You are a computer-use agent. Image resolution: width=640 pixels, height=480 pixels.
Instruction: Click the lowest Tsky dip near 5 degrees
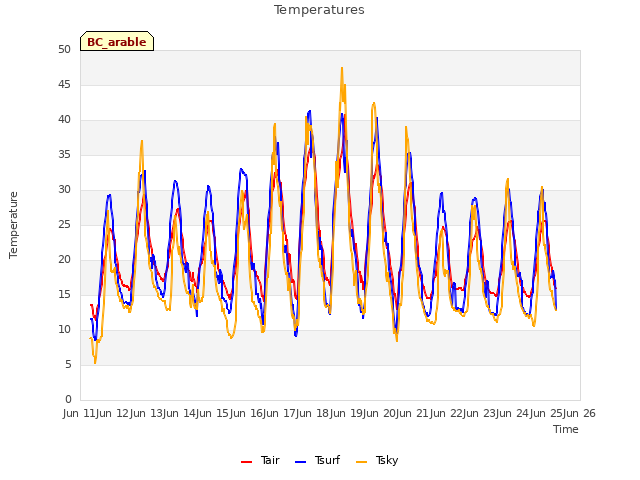click(95, 362)
